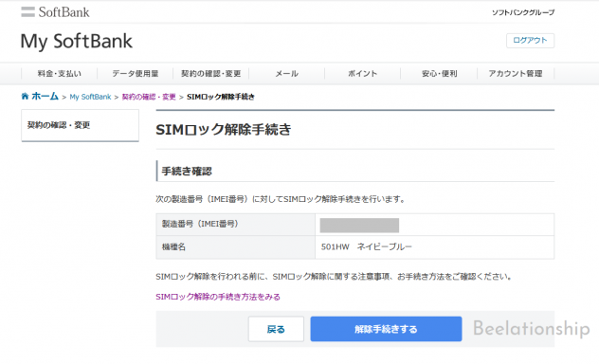Click the 戻る button

point(276,329)
